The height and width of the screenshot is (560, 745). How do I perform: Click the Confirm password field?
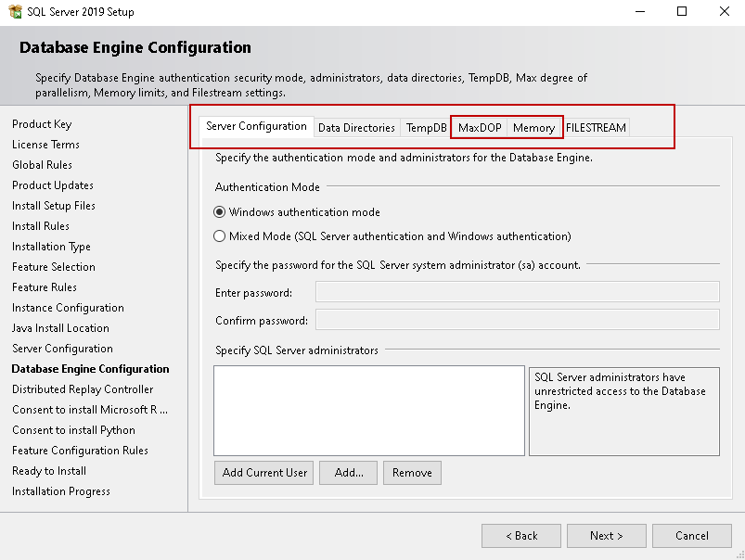(x=517, y=321)
